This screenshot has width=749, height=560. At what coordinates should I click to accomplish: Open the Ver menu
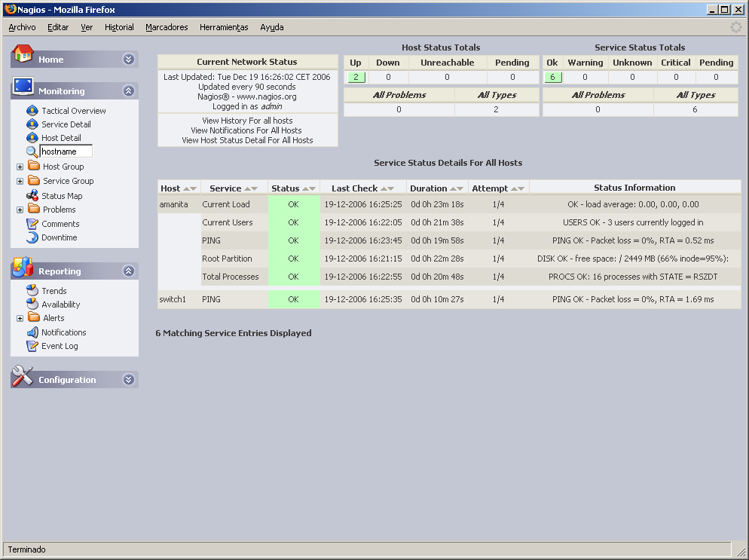[87, 27]
